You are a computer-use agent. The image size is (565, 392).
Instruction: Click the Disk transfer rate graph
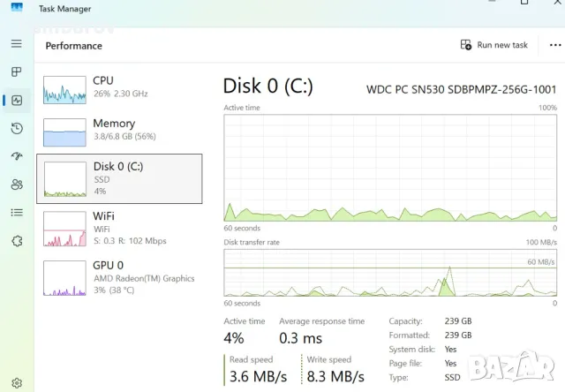tap(390, 272)
